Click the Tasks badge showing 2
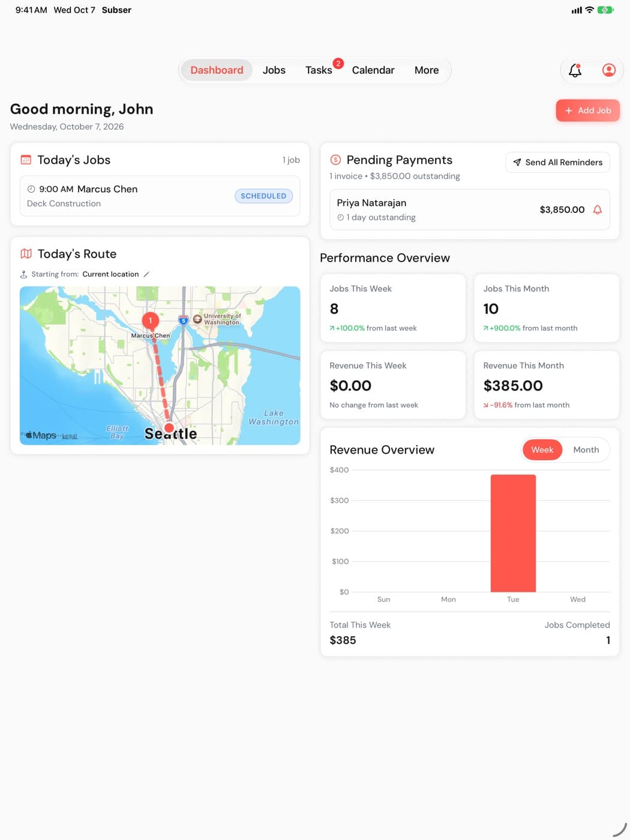The image size is (630, 840). pos(338,63)
